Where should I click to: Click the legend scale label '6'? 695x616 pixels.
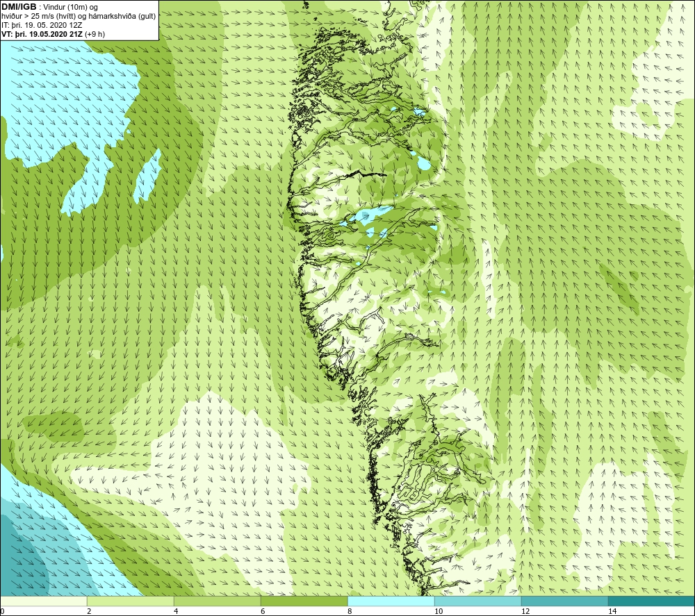point(263,611)
